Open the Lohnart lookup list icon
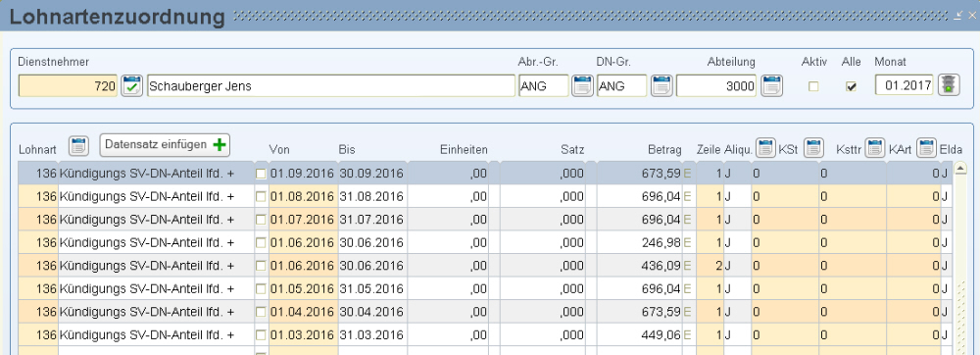 coord(79,145)
